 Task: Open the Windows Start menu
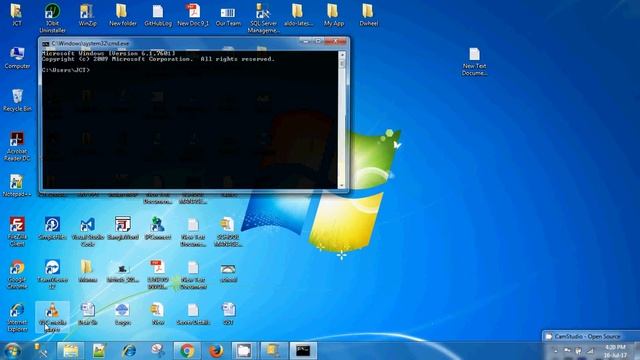(x=13, y=351)
